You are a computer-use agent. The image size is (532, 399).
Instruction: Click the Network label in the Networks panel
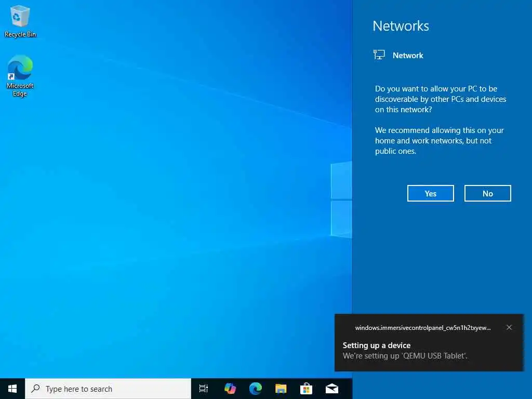[x=408, y=55]
